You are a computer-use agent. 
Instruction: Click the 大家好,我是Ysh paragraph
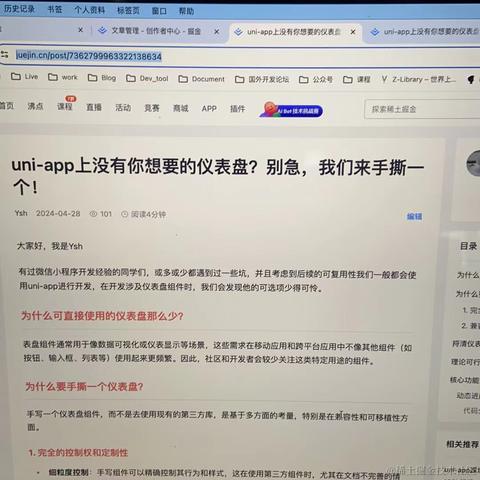click(x=50, y=246)
